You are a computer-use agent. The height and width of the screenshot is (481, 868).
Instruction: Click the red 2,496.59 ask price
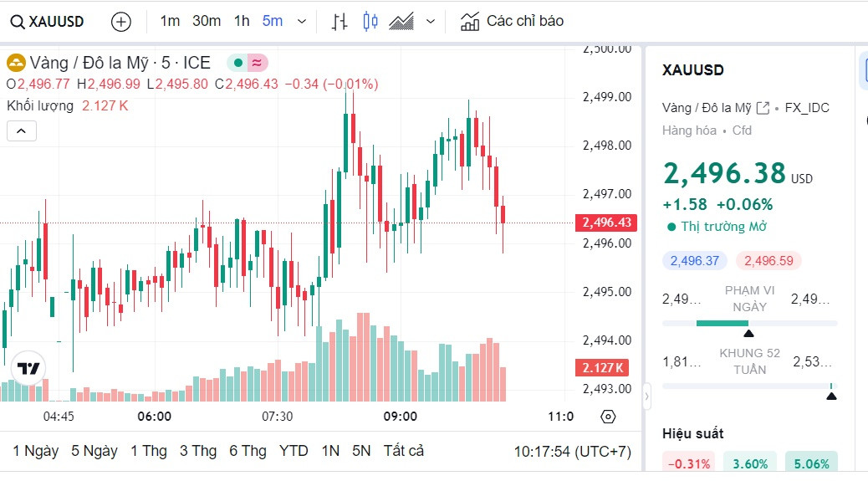(768, 261)
